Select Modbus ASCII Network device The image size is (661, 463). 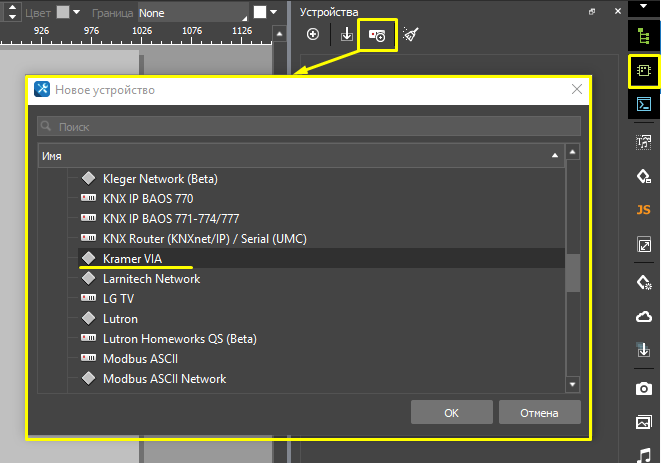(x=164, y=378)
